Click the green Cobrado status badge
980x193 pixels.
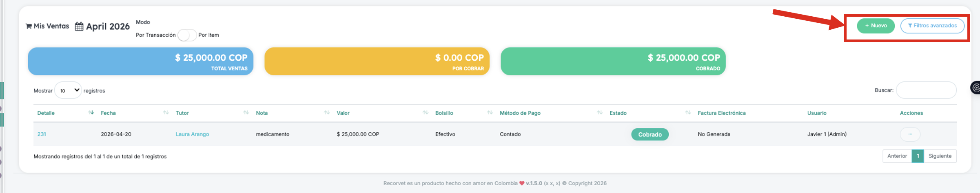650,134
